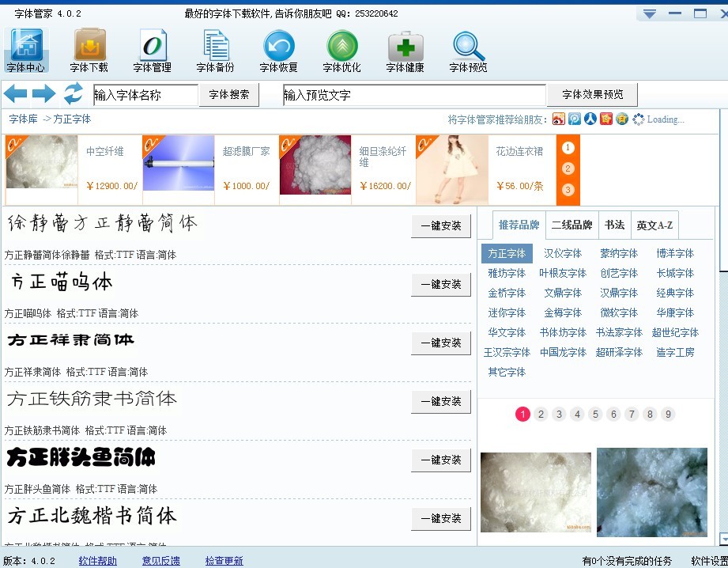728x568 pixels.
Task: Select current page 1 red indicator
Action: pyautogui.click(x=522, y=415)
